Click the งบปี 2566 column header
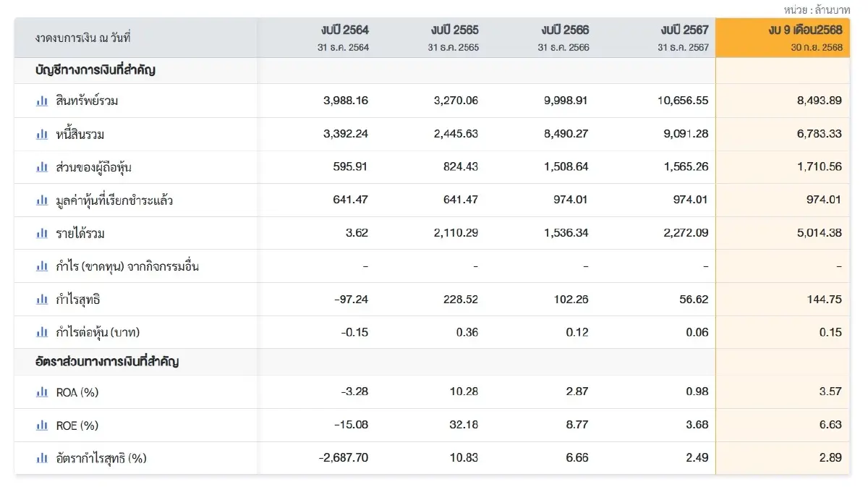 point(564,30)
